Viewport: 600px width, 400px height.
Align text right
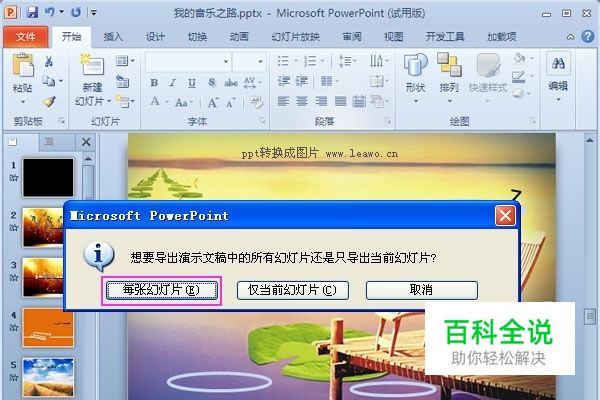pyautogui.click(x=321, y=101)
